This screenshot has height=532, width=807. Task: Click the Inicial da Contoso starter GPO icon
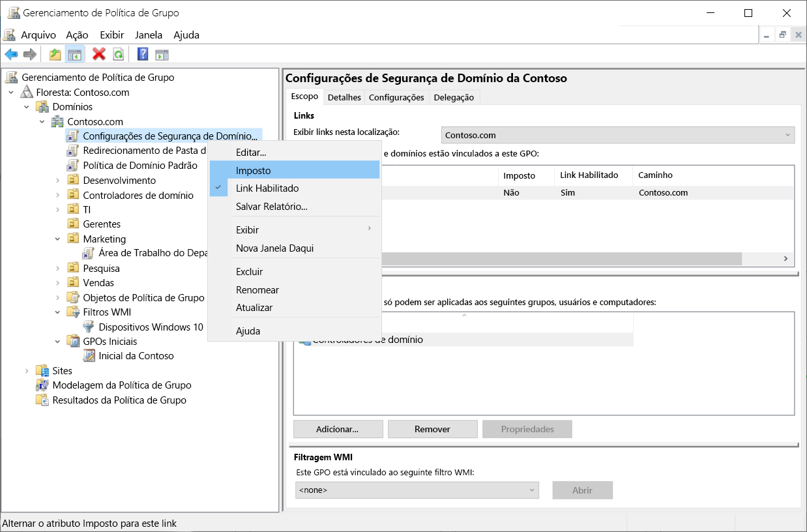click(89, 356)
